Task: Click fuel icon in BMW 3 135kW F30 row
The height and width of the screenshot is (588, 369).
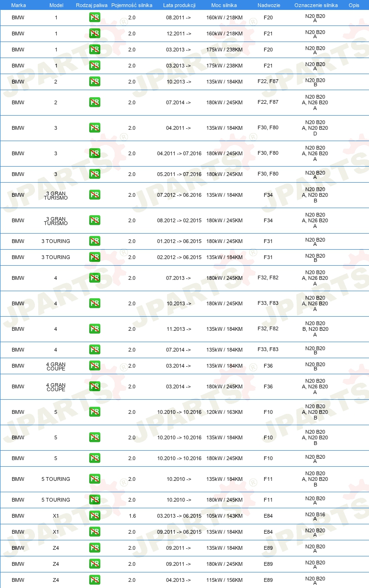Action: point(94,128)
